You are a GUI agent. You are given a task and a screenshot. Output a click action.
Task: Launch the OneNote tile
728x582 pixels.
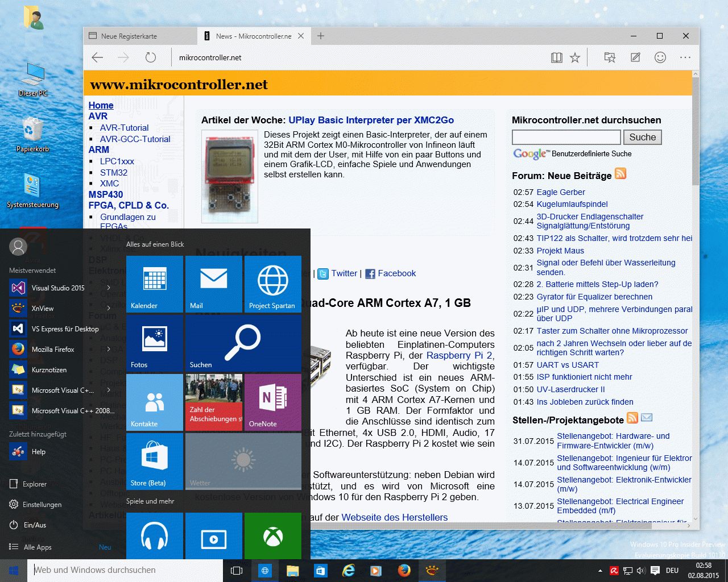coord(272,402)
